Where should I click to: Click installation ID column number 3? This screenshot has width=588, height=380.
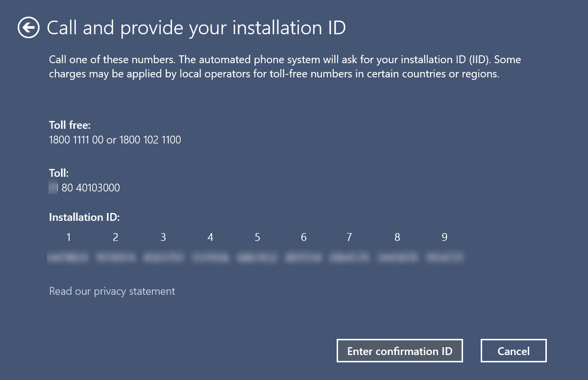point(163,237)
